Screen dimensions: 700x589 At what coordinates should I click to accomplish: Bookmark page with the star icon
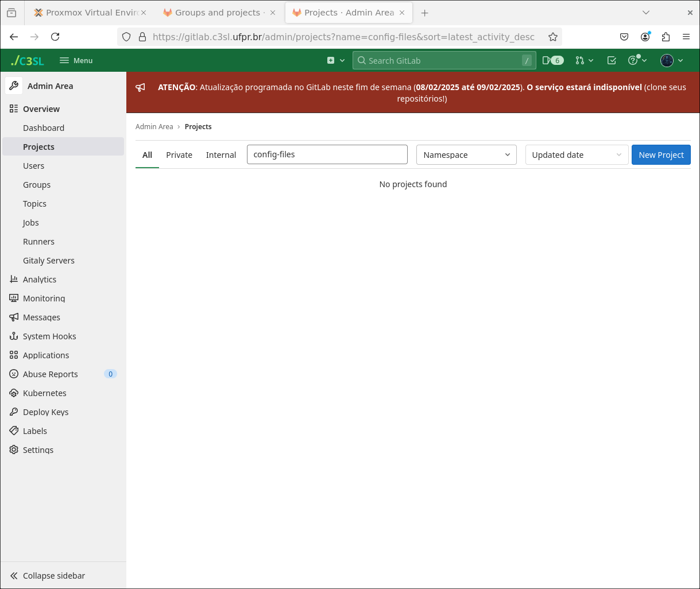coord(552,37)
